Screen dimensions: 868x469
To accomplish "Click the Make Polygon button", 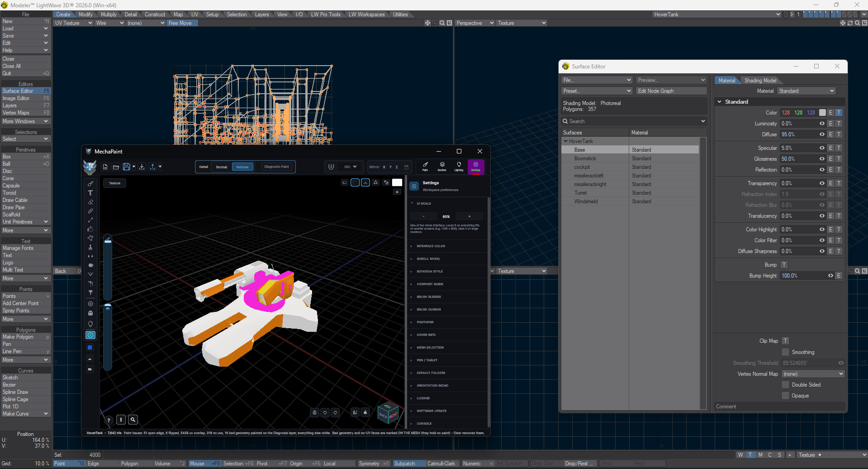I will click(26, 337).
